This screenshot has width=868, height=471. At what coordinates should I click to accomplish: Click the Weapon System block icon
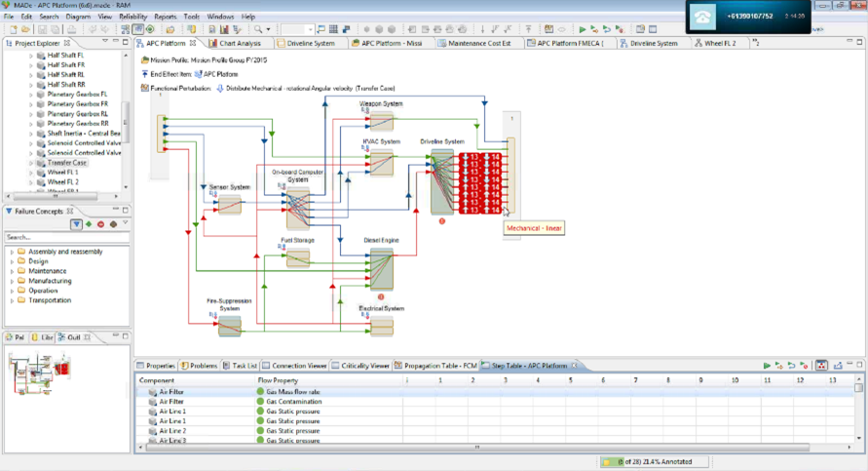point(381,121)
